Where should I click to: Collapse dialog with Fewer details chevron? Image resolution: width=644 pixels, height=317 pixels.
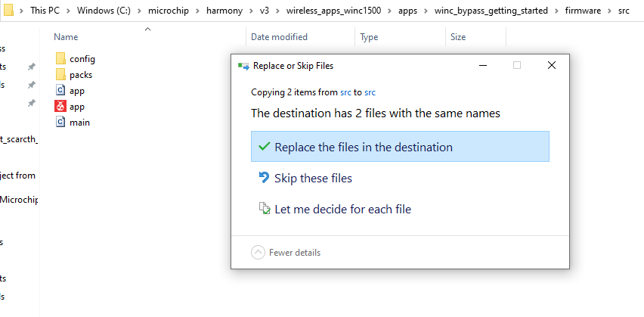pyautogui.click(x=259, y=252)
